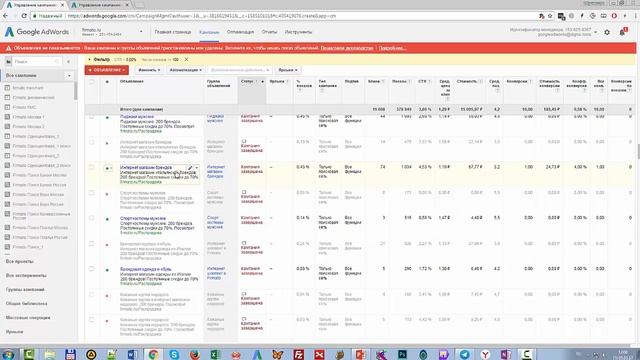Remove the filter with its X button
Screen dimensions: 640x360
(187, 60)
